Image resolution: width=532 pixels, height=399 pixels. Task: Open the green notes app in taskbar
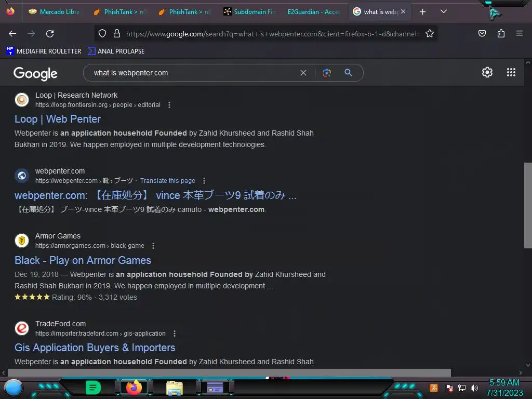click(x=93, y=388)
